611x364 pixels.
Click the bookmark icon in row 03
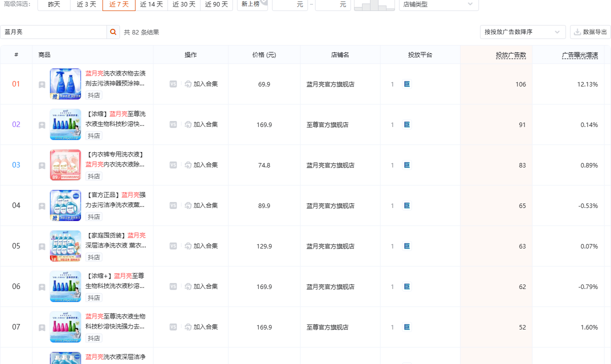click(42, 165)
